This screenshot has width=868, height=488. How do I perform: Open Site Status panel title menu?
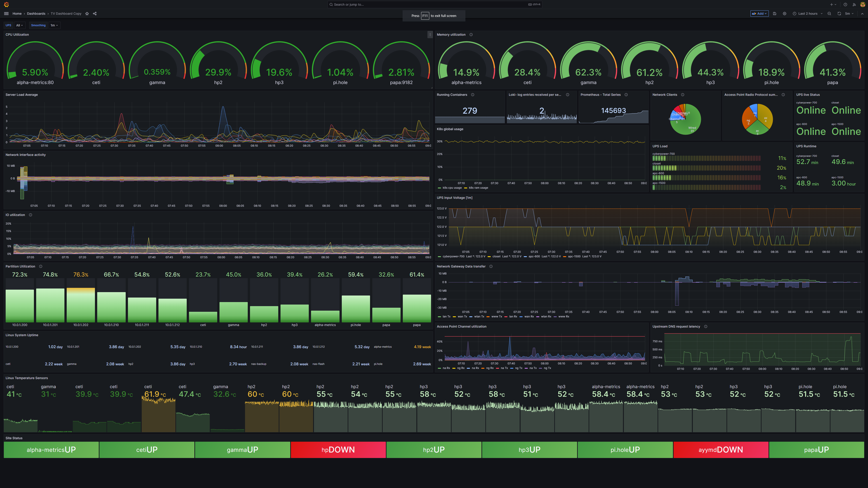coord(14,438)
